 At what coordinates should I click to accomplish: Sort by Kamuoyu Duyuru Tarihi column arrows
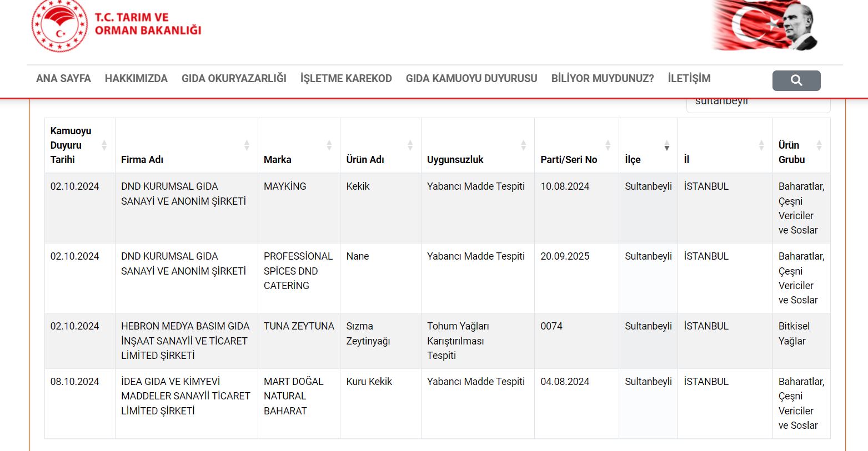(104, 145)
